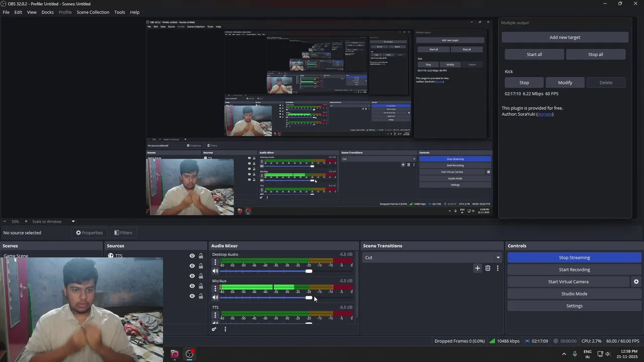Screen dimensions: 644x362
Task: Open the File menu
Action: pyautogui.click(x=6, y=12)
